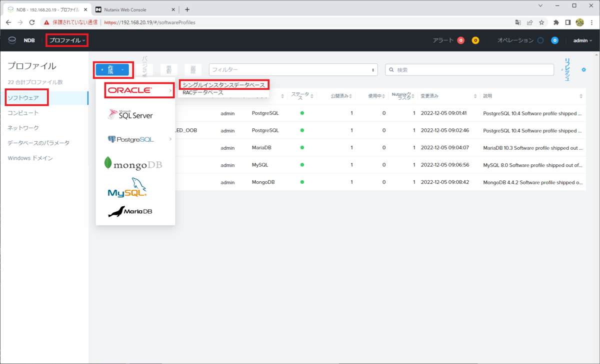
Task: Switch to Nutanix Web Console browser tab
Action: (134, 9)
